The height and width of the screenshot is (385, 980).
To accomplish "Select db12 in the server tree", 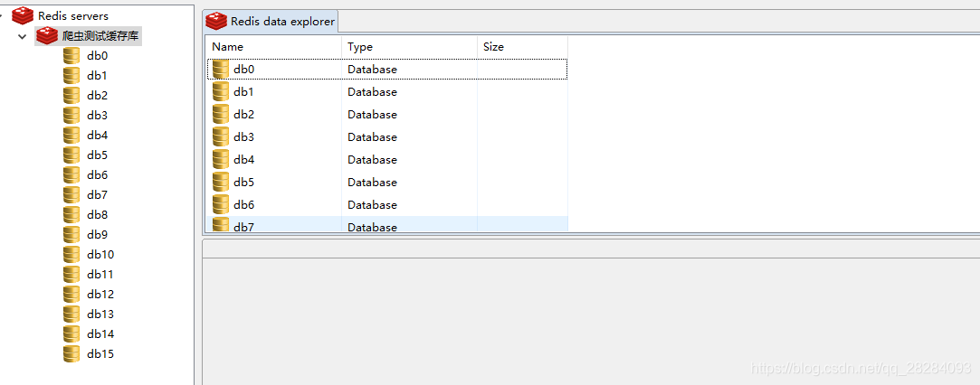I will click(100, 295).
